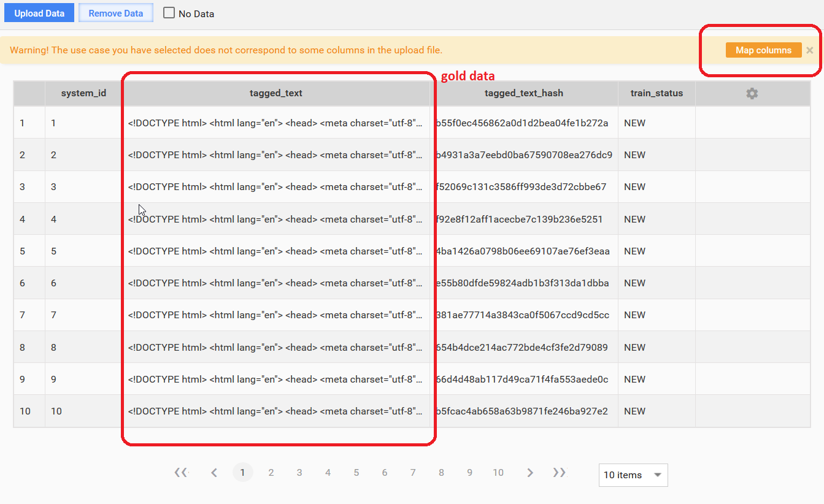Go to first page of results
Viewport: 824px width, 504px height.
tap(180, 472)
